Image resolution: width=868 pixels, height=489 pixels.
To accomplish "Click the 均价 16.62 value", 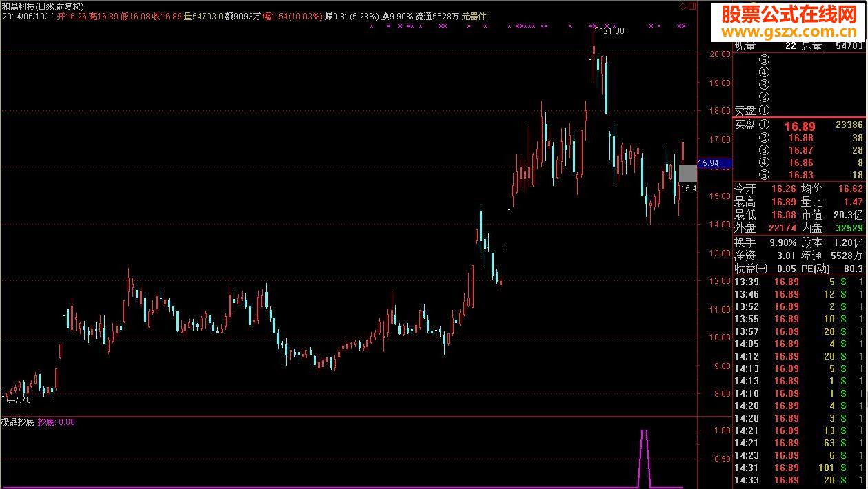I will tap(850, 189).
